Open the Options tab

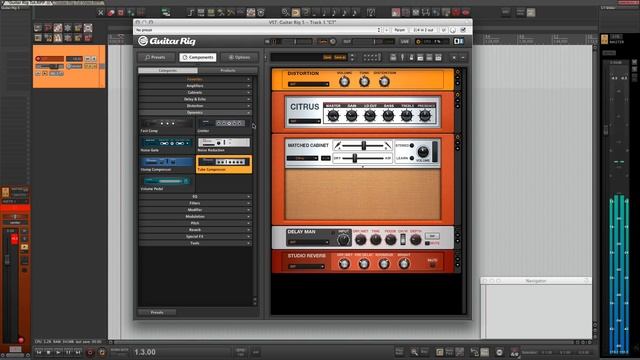tap(240, 58)
